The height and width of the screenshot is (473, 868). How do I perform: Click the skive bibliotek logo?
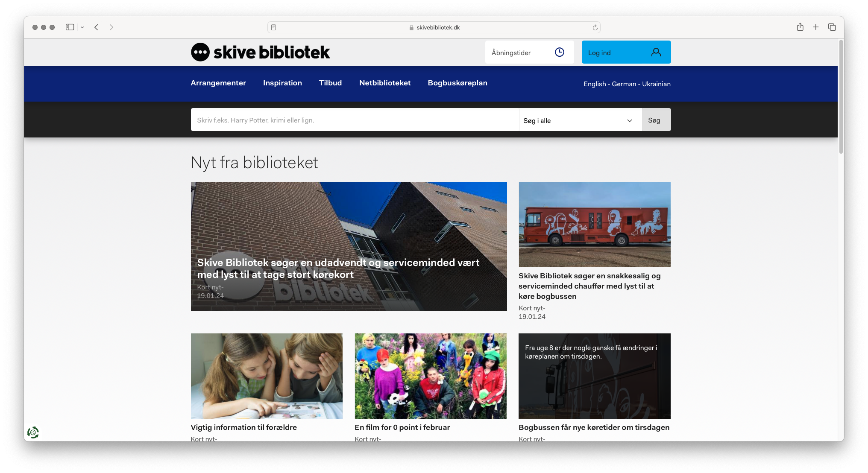click(260, 52)
